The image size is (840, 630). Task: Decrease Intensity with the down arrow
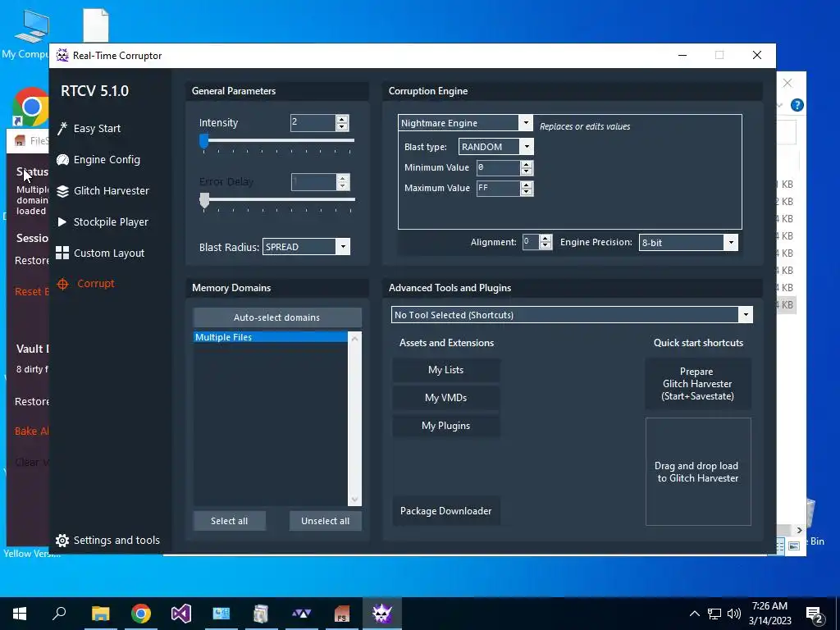click(x=342, y=127)
